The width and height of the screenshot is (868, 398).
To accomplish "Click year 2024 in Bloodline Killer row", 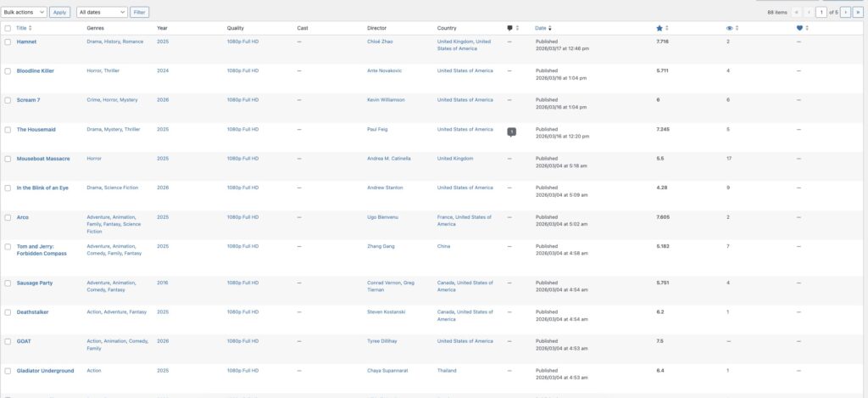I will click(x=163, y=71).
